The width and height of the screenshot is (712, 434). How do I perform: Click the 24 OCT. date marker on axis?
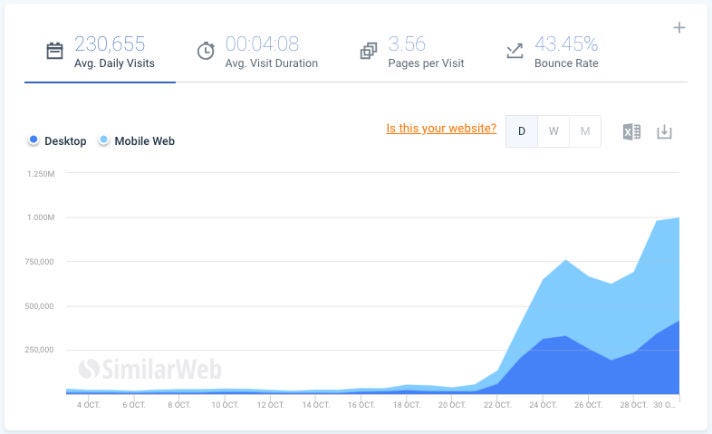click(x=541, y=405)
